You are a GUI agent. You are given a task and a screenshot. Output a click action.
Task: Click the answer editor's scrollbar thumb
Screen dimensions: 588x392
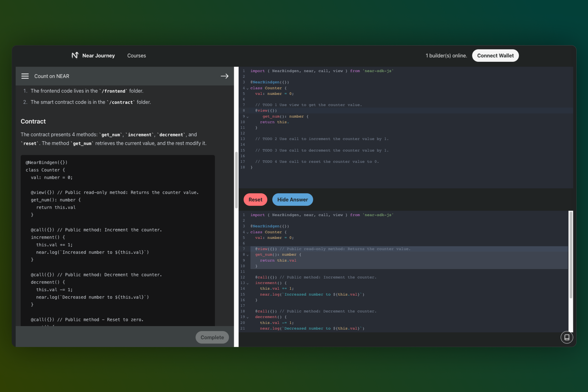571,255
